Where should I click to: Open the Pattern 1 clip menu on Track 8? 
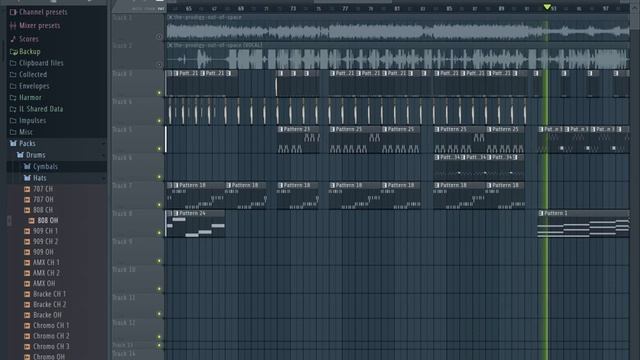point(541,213)
